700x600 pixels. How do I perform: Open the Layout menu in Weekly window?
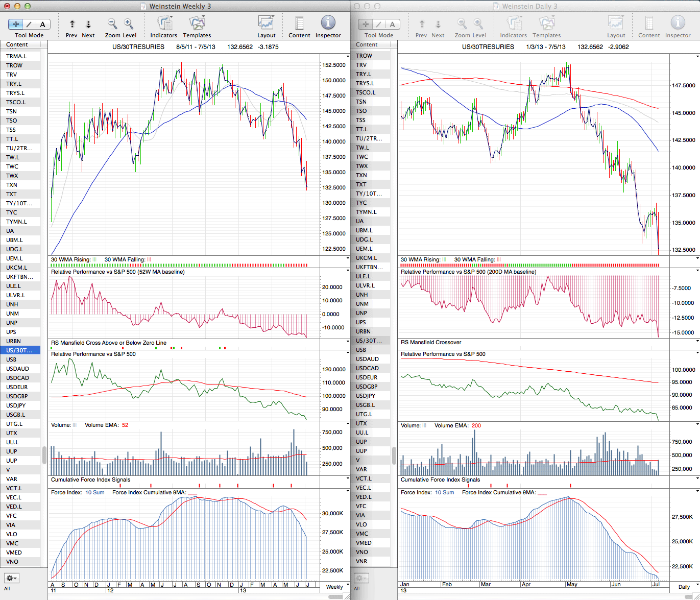266,24
